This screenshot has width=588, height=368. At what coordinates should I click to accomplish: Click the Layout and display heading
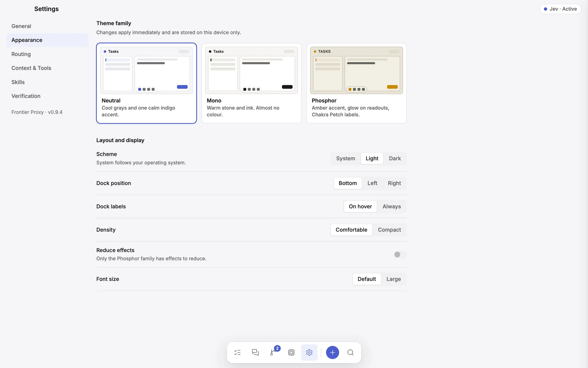[120, 140]
